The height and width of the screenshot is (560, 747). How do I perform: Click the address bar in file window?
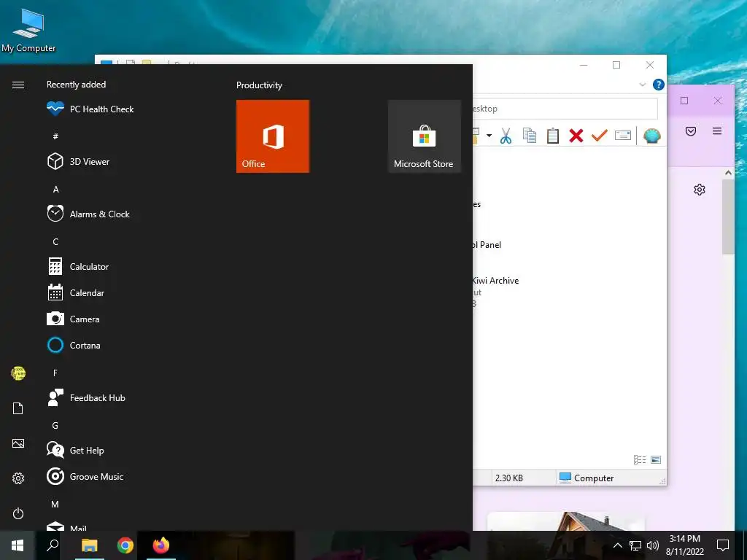click(565, 109)
